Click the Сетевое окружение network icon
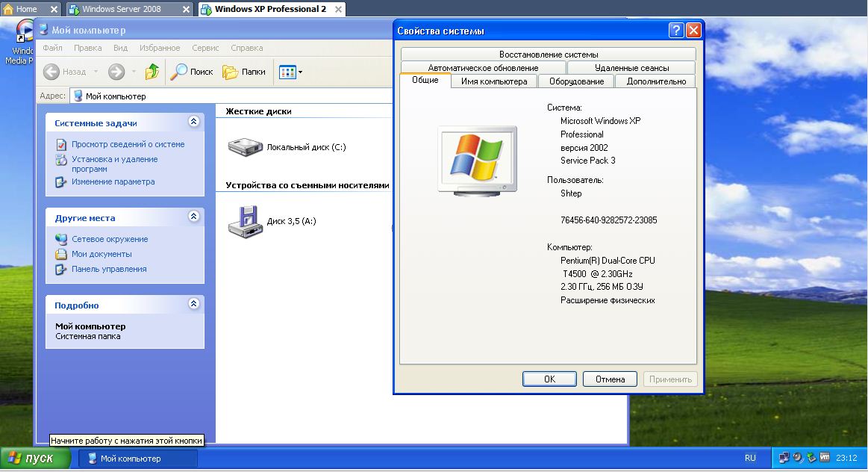Screen dimensions: 868x472 pos(61,239)
